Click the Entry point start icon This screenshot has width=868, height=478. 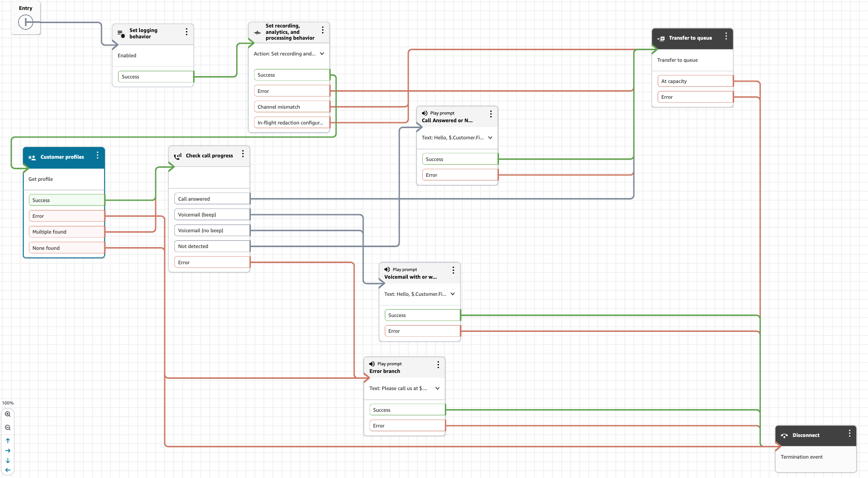tap(26, 22)
